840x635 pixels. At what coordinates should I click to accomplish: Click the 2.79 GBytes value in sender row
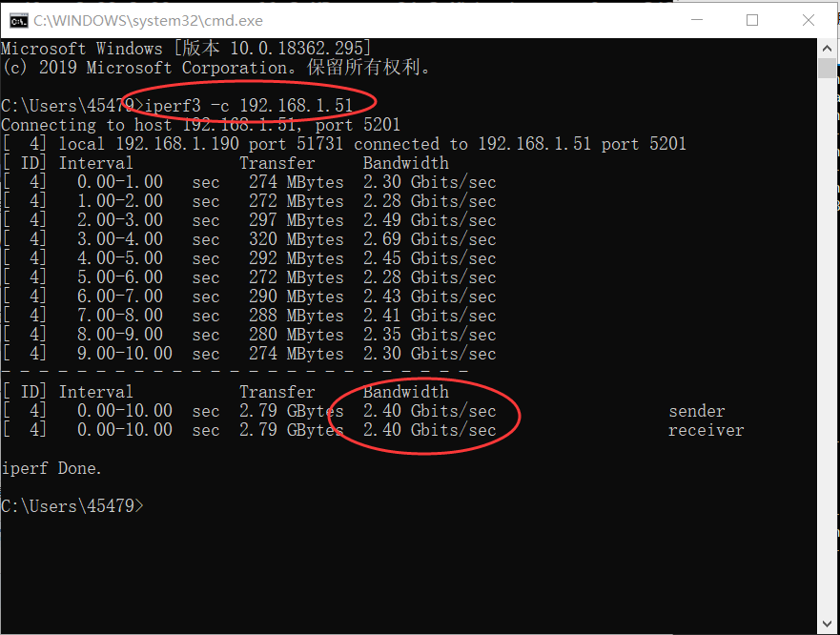pos(292,411)
